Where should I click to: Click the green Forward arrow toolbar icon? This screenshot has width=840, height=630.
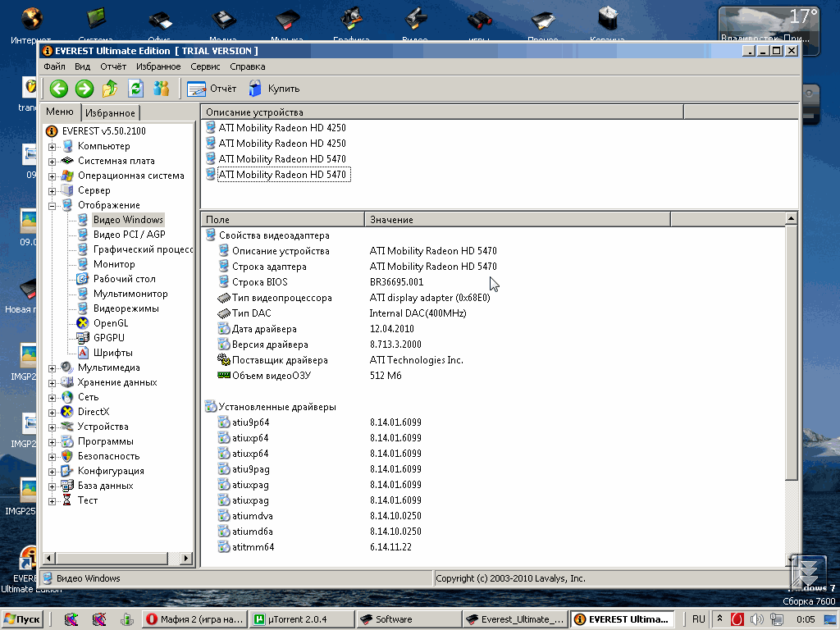(x=84, y=89)
